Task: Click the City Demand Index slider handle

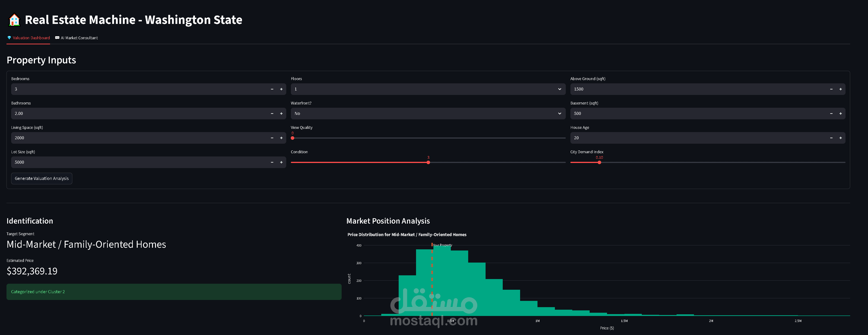Action: [x=599, y=163]
